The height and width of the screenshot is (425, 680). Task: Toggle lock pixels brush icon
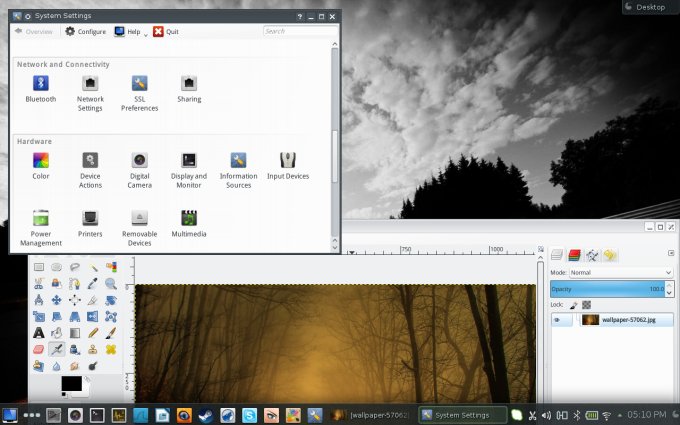[x=574, y=304]
